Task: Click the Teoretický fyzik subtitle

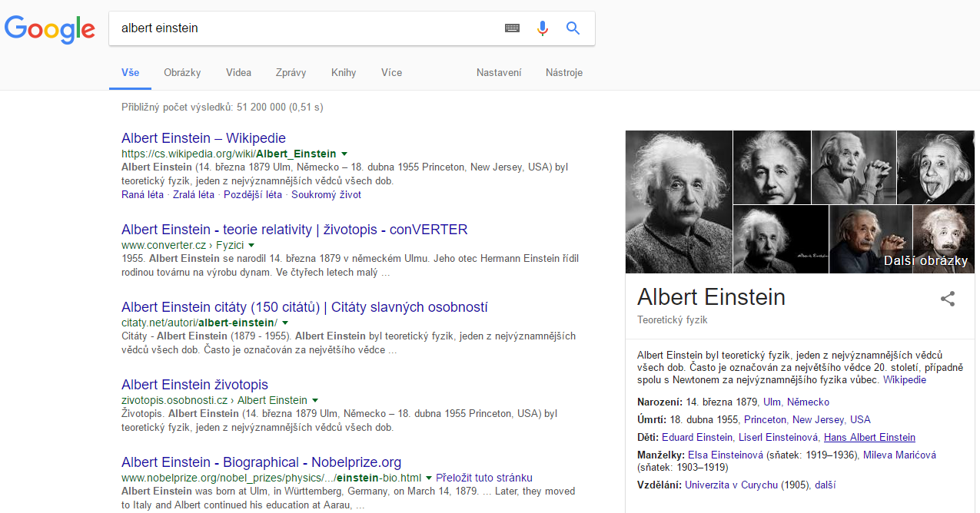Action: pyautogui.click(x=673, y=320)
